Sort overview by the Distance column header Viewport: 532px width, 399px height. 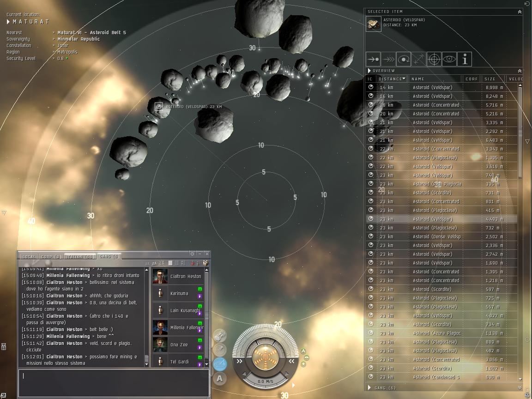coord(392,79)
